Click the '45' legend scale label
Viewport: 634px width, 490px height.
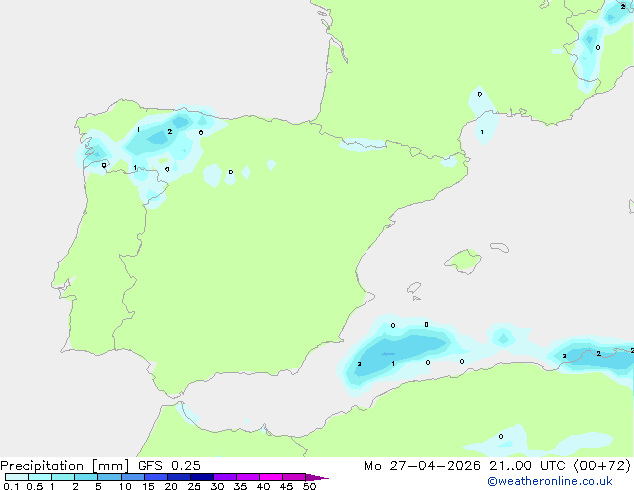tap(286, 486)
